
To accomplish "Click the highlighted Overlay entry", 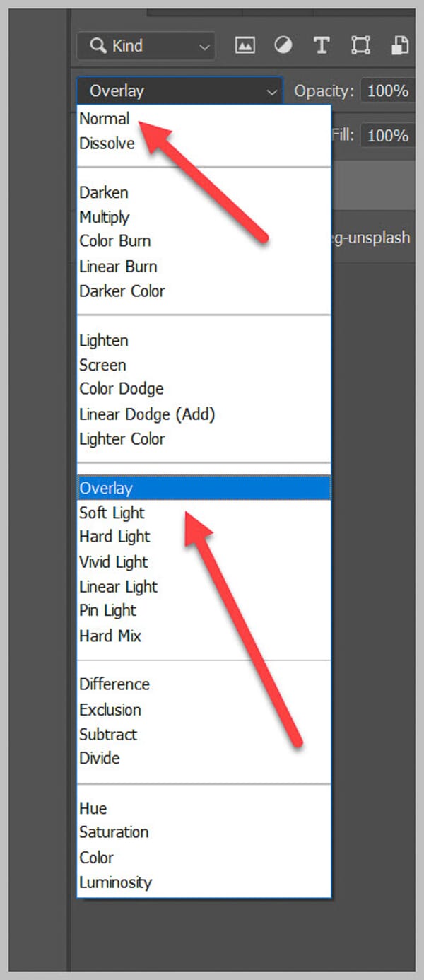I will click(x=106, y=488).
